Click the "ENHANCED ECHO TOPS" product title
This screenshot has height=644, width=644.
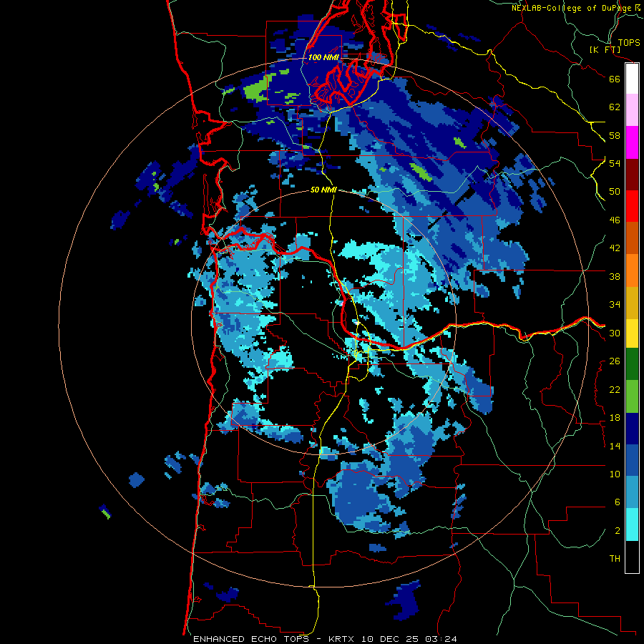point(251,639)
